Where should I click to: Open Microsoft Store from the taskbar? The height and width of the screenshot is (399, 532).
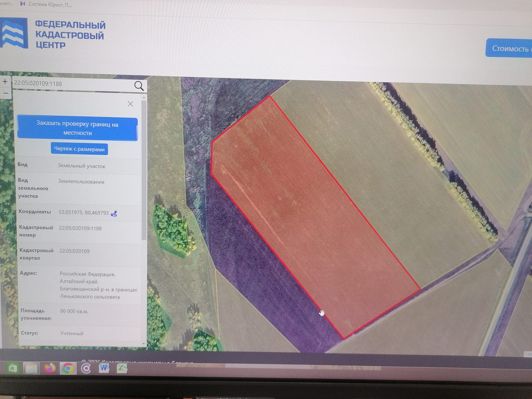coord(13,368)
